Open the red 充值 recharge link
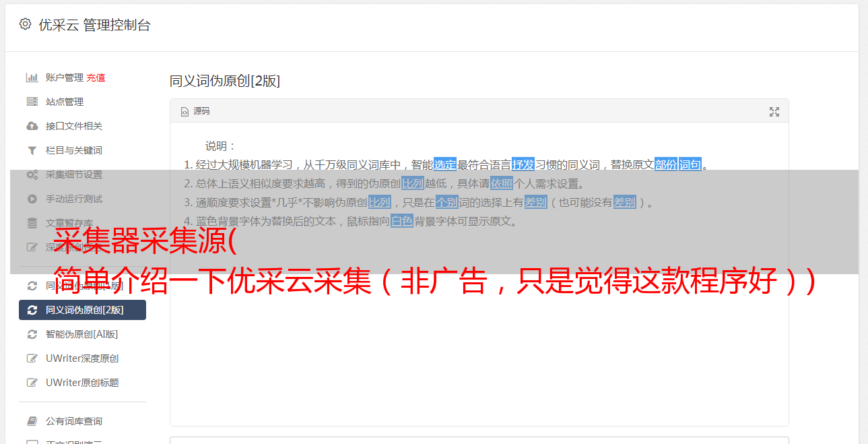 point(96,77)
